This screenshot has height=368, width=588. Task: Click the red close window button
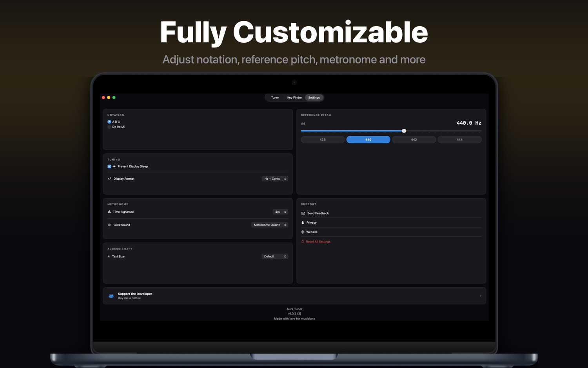103,98
